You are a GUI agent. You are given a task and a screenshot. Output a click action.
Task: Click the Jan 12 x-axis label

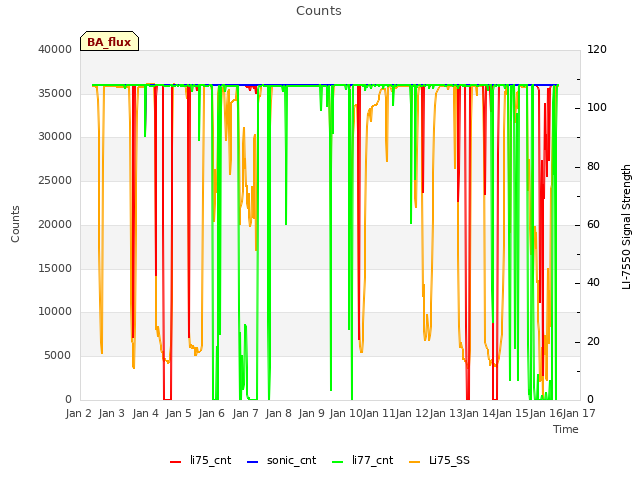click(x=412, y=413)
